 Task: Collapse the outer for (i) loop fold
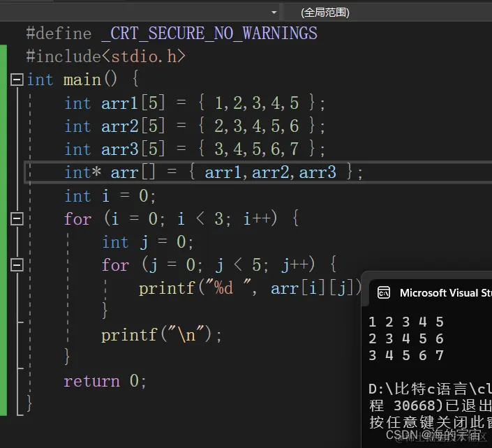[17, 218]
